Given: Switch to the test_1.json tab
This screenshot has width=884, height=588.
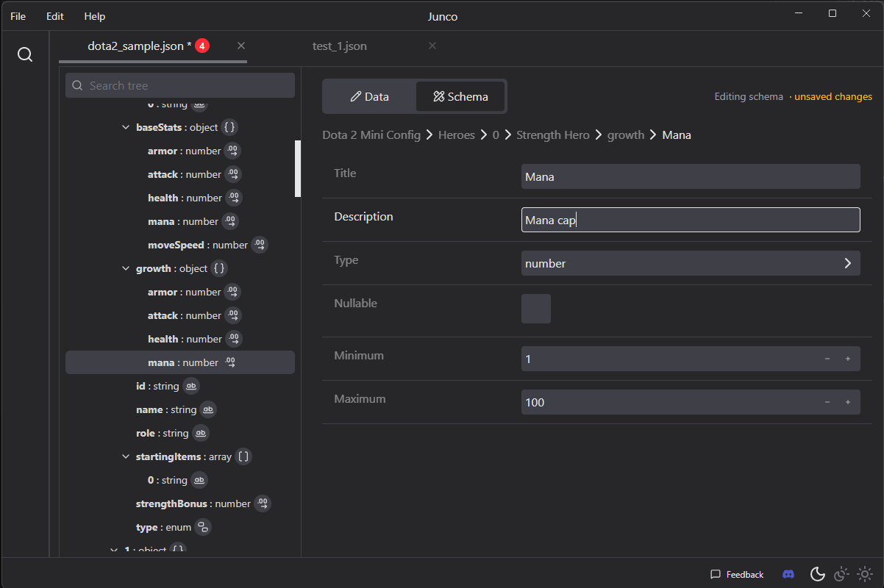Looking at the screenshot, I should coord(340,46).
